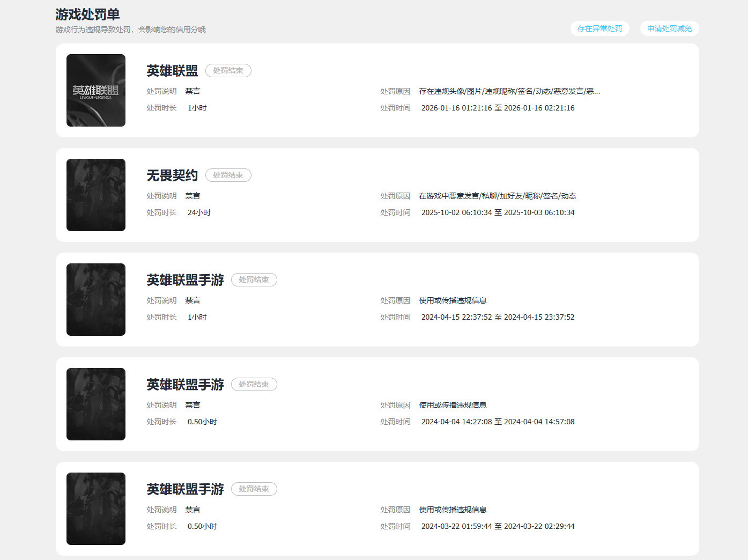Click the 英雄联盟 title heading
748x560 pixels.
pyautogui.click(x=172, y=71)
